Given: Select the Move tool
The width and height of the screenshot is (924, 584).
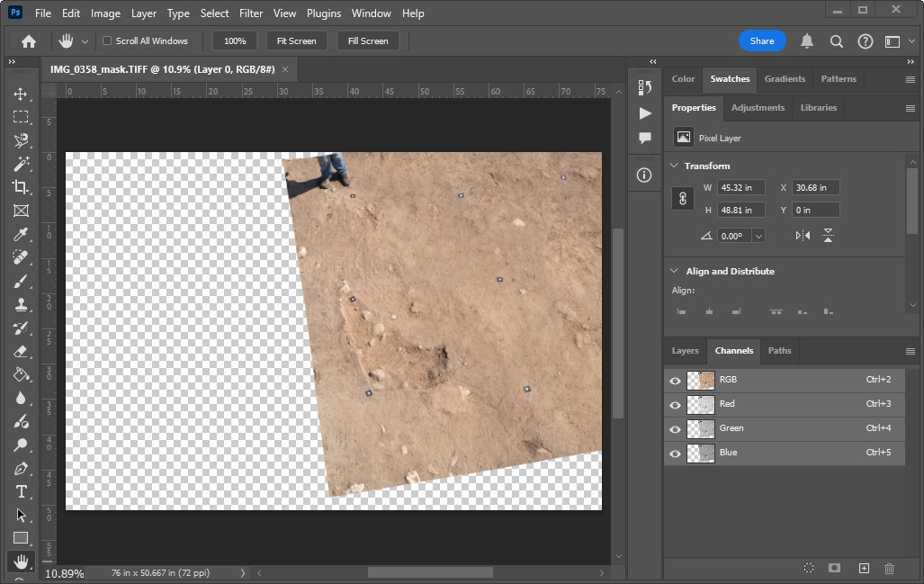Looking at the screenshot, I should [x=21, y=94].
